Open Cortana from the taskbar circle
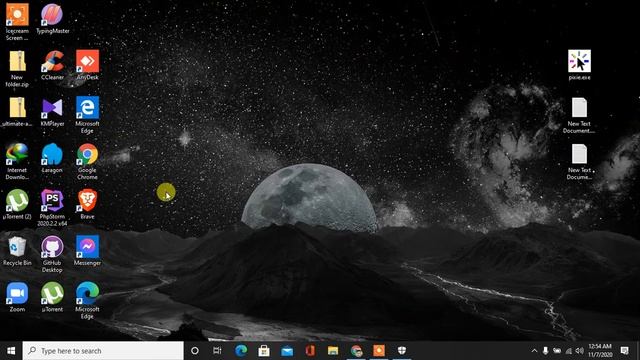 [195, 351]
